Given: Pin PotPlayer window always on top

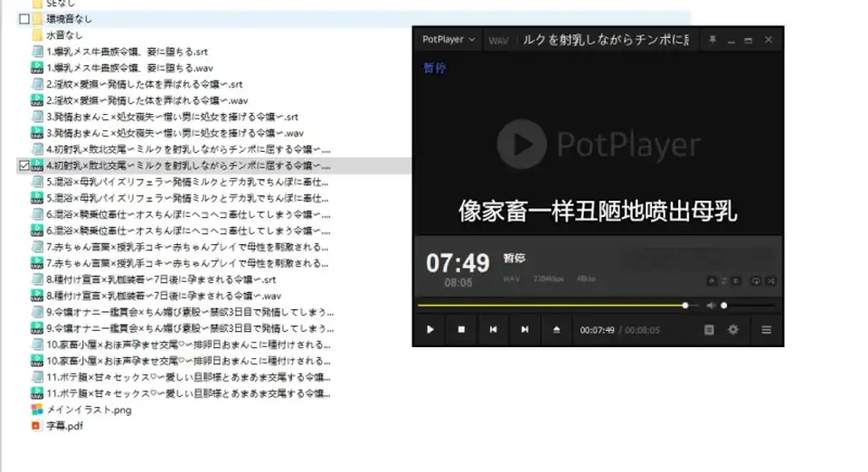Looking at the screenshot, I should pos(712,40).
